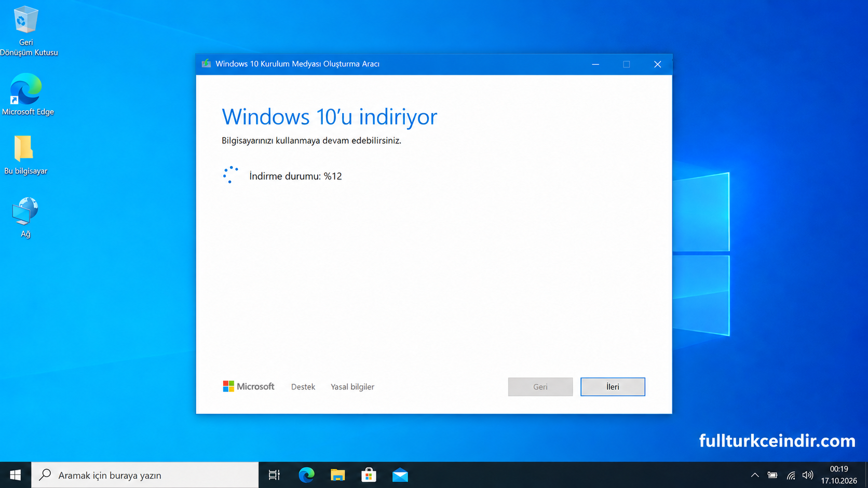Viewport: 868px width, 488px height.
Task: Select the Microsoft Edge desktop shortcut
Action: (27, 94)
